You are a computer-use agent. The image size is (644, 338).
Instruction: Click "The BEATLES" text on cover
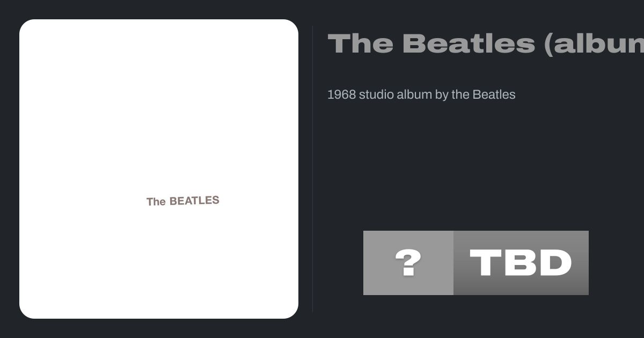pos(183,201)
